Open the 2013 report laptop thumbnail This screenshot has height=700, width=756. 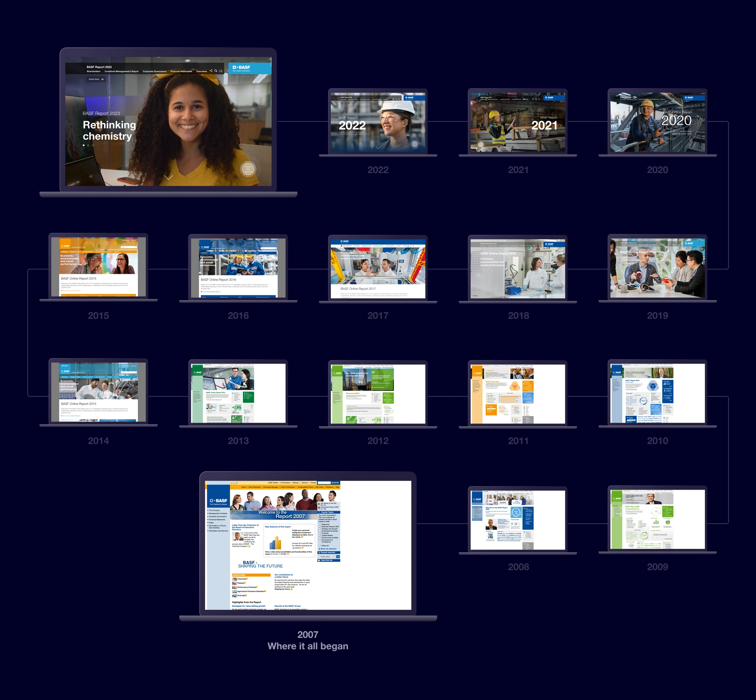point(238,394)
